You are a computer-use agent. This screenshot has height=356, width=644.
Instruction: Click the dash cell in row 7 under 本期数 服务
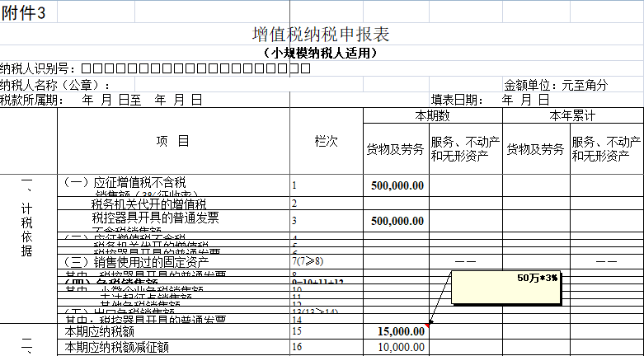(x=466, y=261)
